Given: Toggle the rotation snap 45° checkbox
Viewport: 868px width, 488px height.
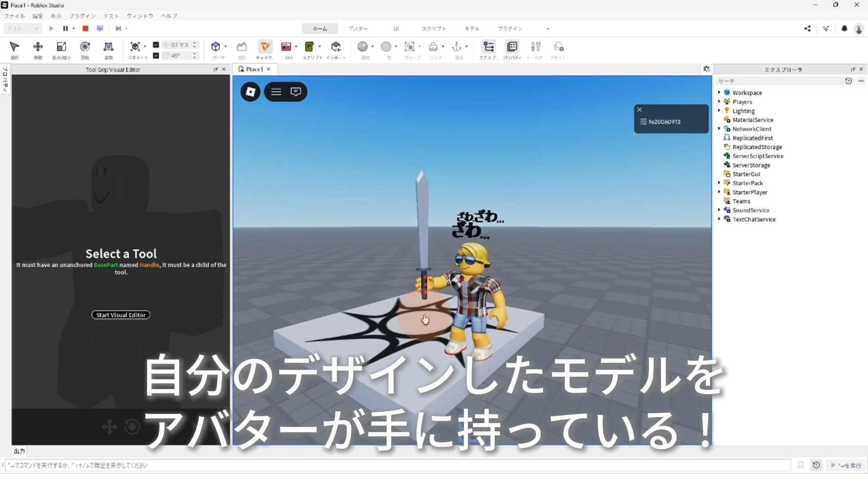Looking at the screenshot, I should [x=156, y=56].
